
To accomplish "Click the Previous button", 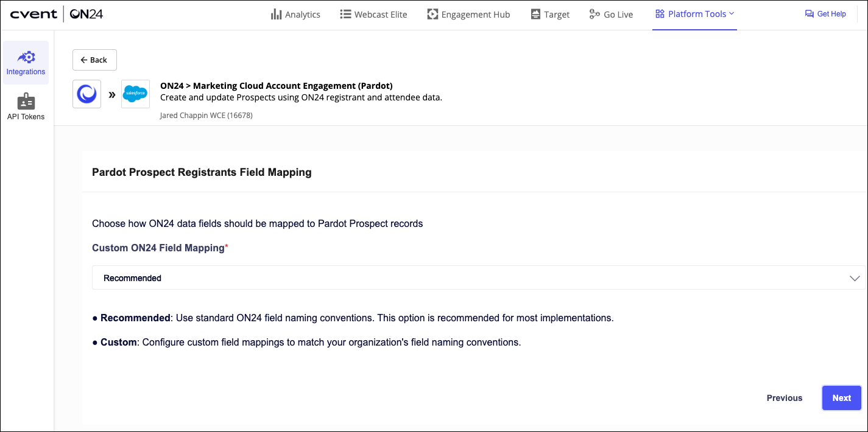I will tap(785, 398).
